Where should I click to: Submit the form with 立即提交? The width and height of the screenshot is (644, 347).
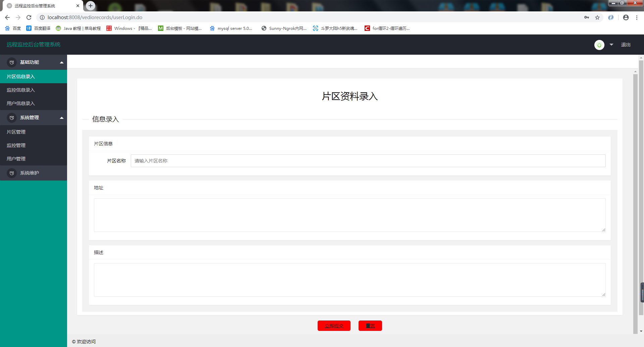[x=334, y=326]
